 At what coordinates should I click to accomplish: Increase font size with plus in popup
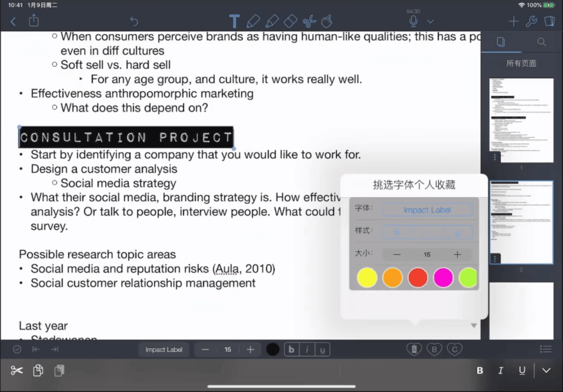457,254
